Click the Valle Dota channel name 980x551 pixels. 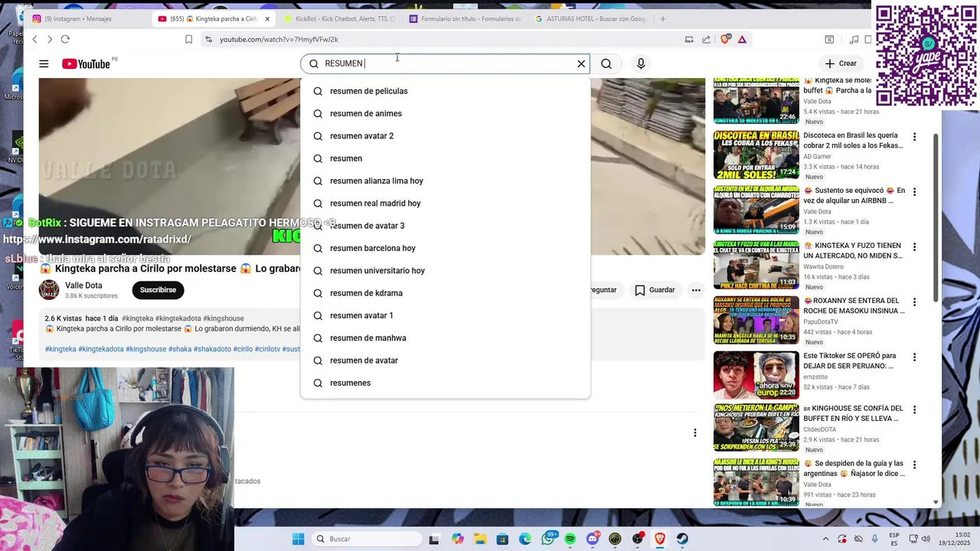pyautogui.click(x=83, y=285)
